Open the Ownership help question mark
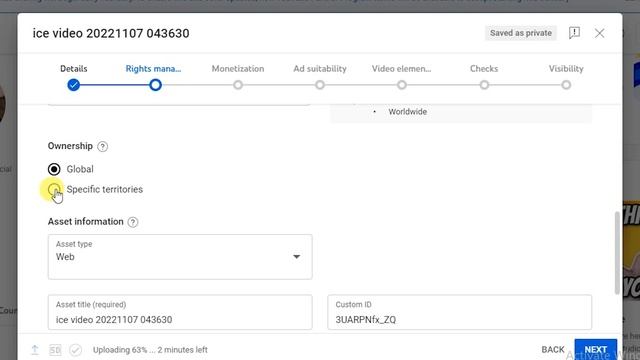 point(102,147)
